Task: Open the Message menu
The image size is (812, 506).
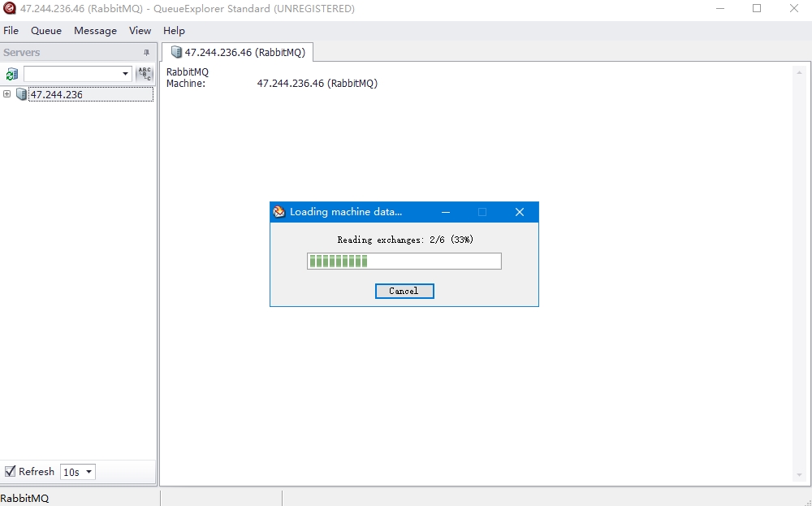Action: (95, 31)
